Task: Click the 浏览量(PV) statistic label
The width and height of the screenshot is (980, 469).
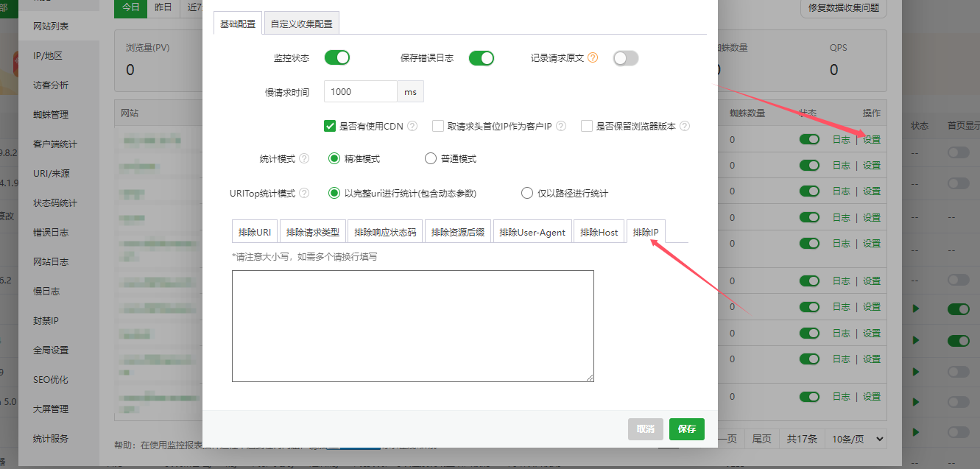Action: (148, 48)
